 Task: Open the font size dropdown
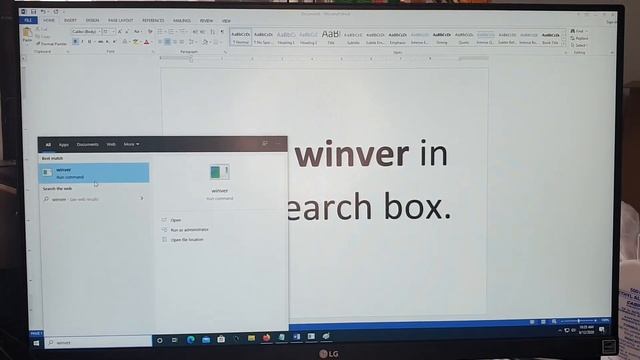pos(113,31)
